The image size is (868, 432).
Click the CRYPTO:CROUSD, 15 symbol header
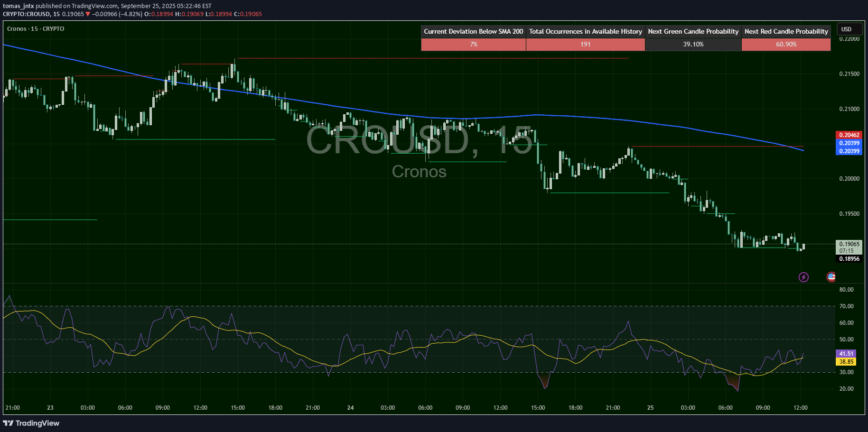31,14
